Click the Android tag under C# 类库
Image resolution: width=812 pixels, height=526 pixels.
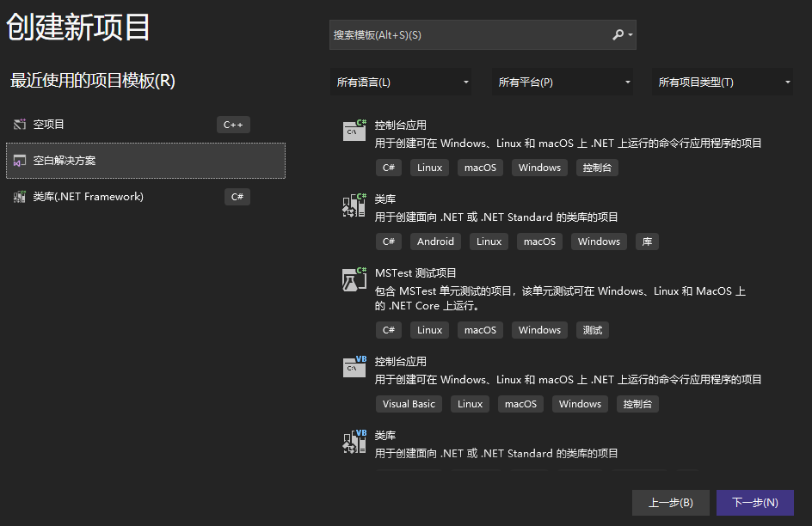pos(435,242)
